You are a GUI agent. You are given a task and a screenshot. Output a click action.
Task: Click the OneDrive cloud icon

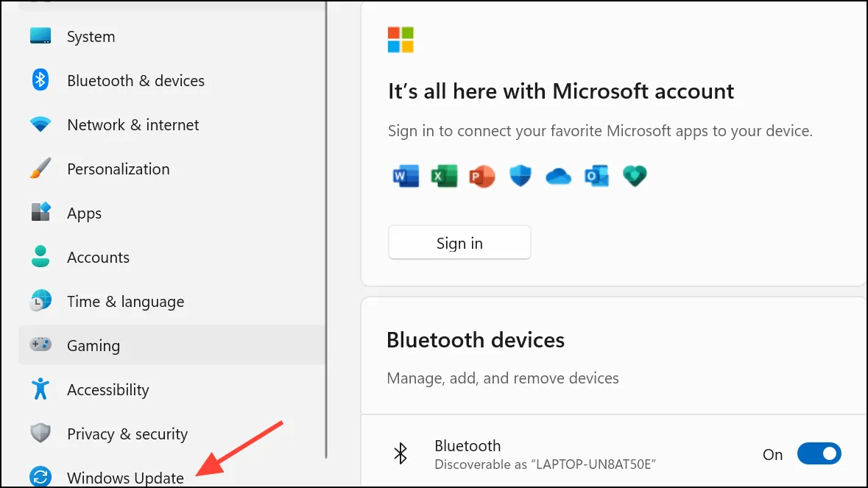(x=558, y=177)
